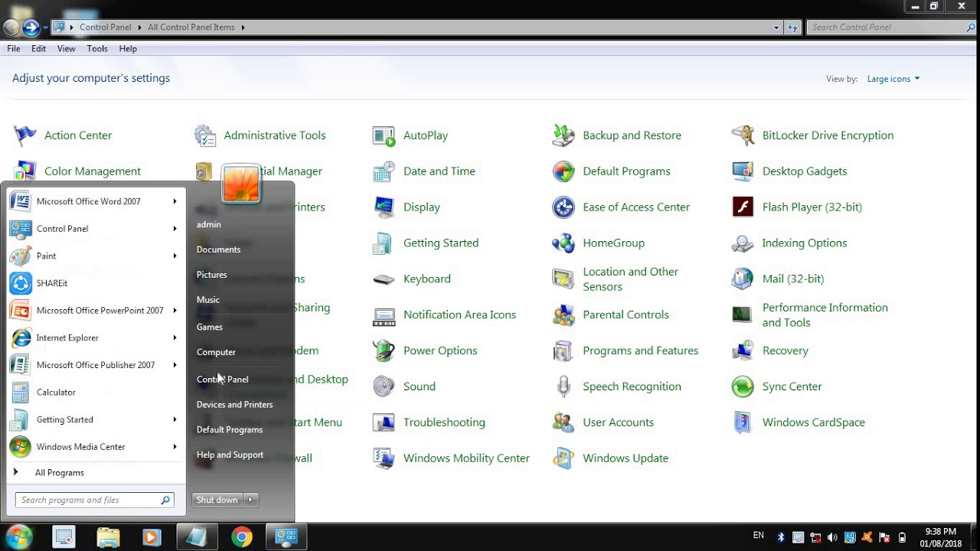The width and height of the screenshot is (980, 551).
Task: Open the Help menu
Action: tap(128, 49)
